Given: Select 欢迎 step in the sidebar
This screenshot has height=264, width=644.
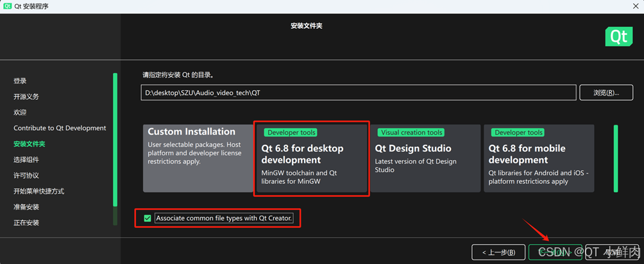Looking at the screenshot, I should pos(20,112).
